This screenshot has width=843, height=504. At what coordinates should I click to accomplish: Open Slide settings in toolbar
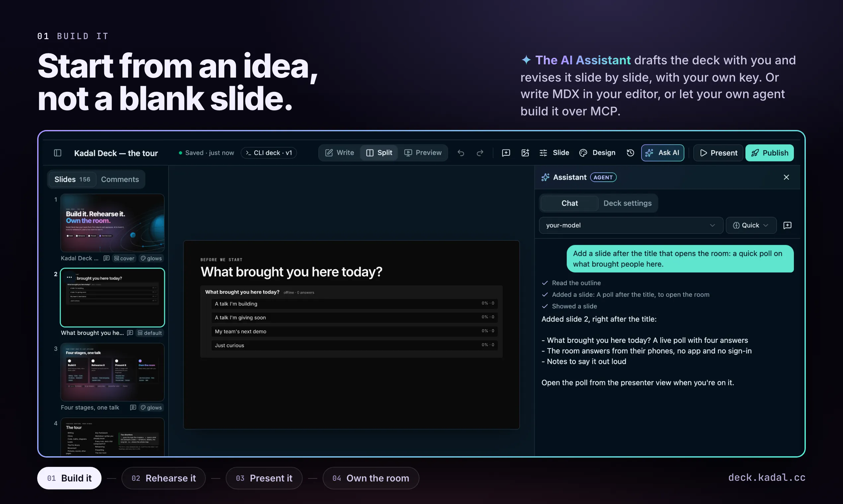(554, 153)
